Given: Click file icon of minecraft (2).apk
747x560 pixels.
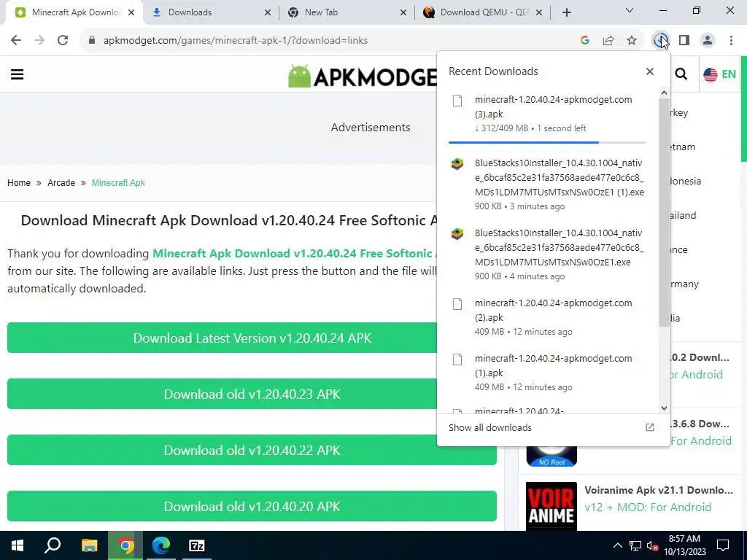Looking at the screenshot, I should pos(457,304).
